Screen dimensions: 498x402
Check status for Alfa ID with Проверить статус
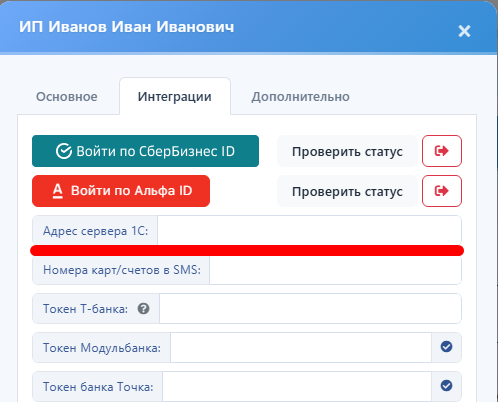click(347, 191)
